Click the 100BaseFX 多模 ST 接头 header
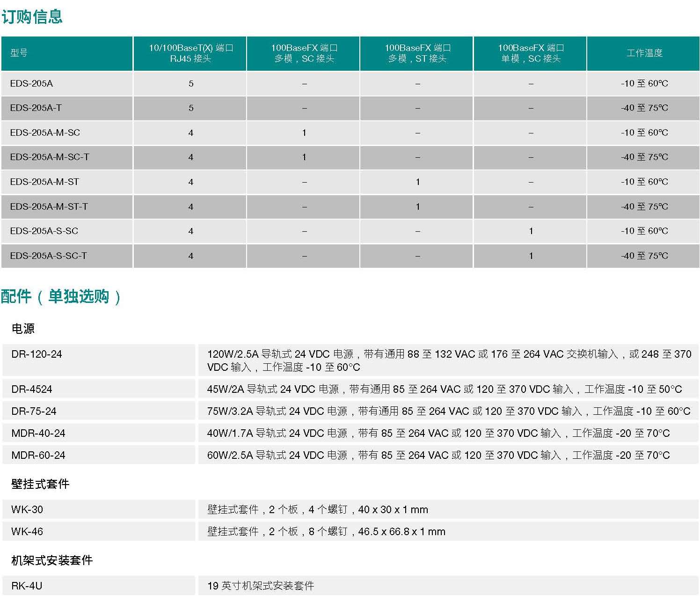This screenshot has height=596, width=700. pyautogui.click(x=417, y=53)
